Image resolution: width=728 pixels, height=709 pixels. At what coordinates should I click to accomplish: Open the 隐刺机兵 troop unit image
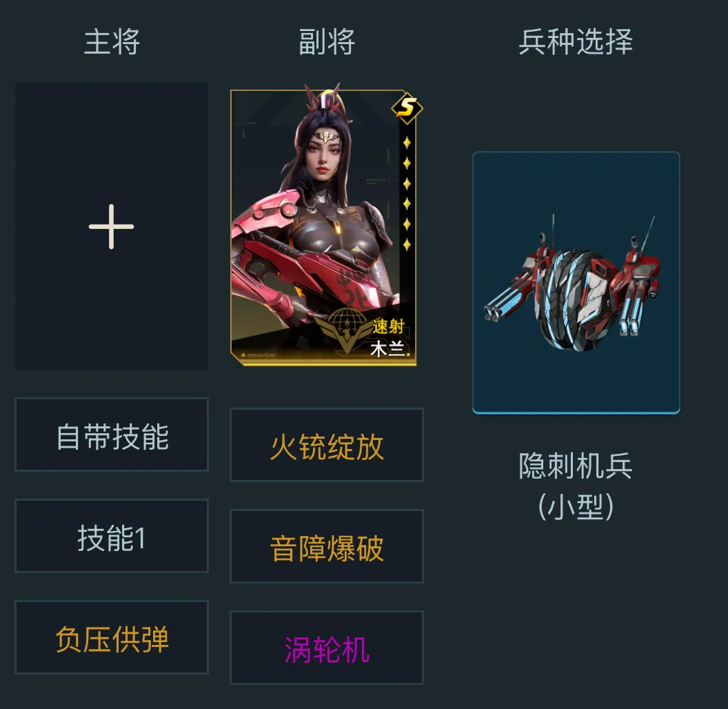coord(576,282)
